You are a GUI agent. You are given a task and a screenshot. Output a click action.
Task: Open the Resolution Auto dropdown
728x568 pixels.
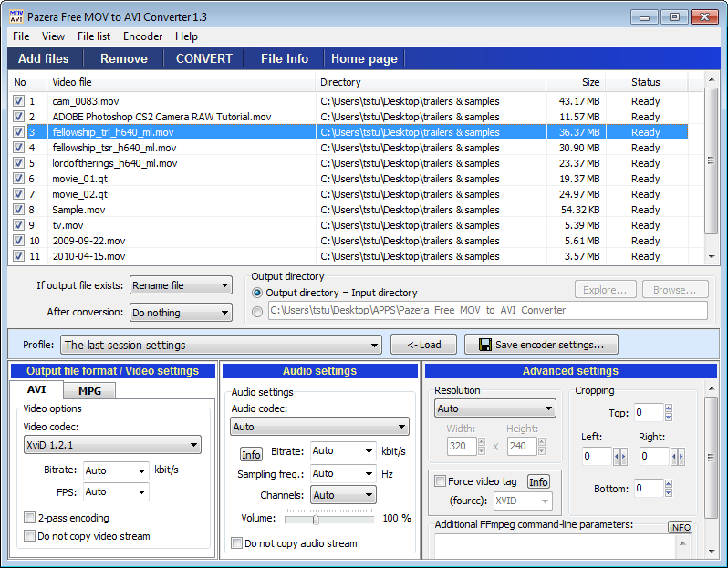495,408
